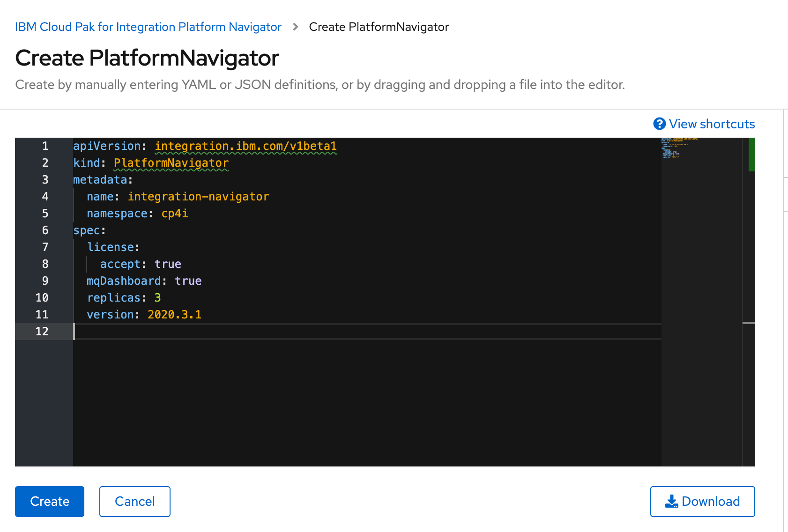Click the accept: true value
The height and width of the screenshot is (532, 788).
click(141, 264)
